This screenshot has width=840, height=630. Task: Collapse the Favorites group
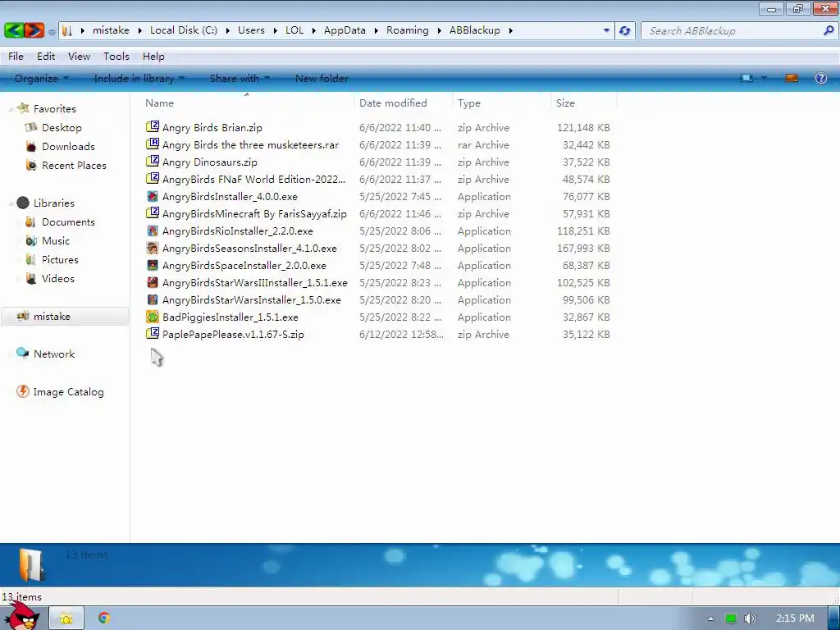pyautogui.click(x=11, y=109)
